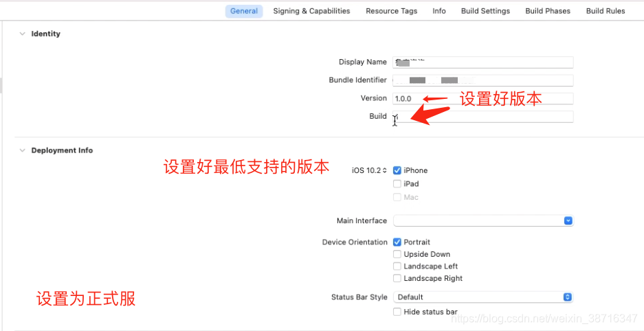Collapse the Deployment Info section
Screen dimensions: 644x331
click(x=22, y=150)
